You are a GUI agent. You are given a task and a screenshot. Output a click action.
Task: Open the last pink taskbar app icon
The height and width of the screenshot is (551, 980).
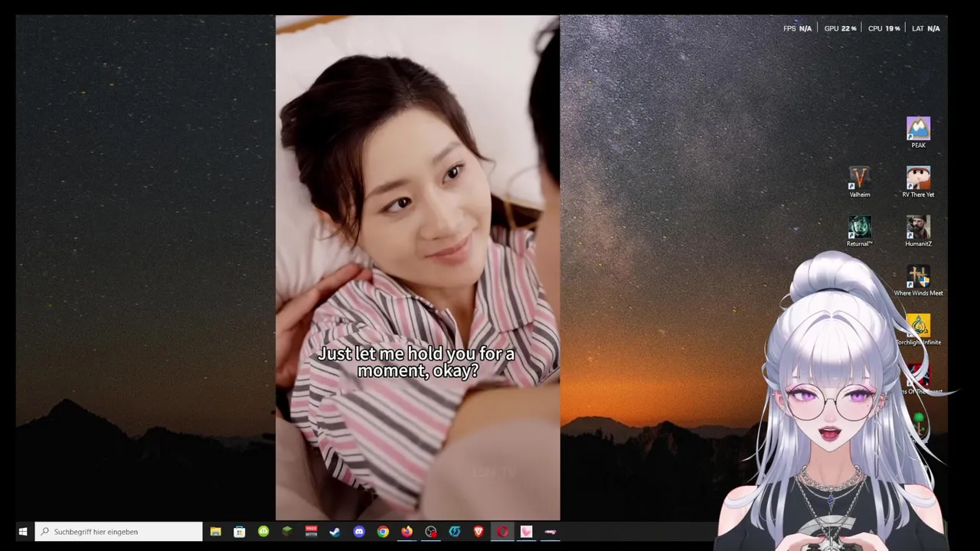550,531
